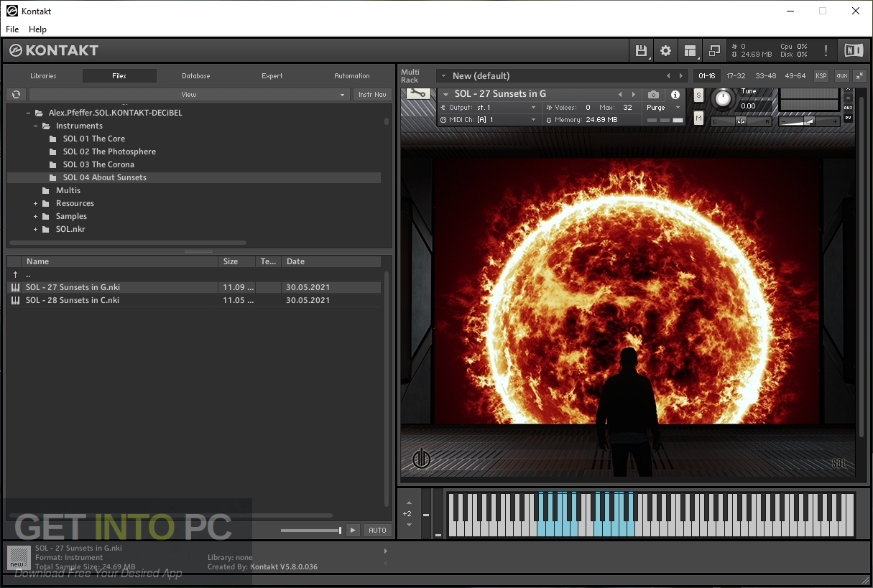Play the audio preview in the browser

pyautogui.click(x=352, y=530)
